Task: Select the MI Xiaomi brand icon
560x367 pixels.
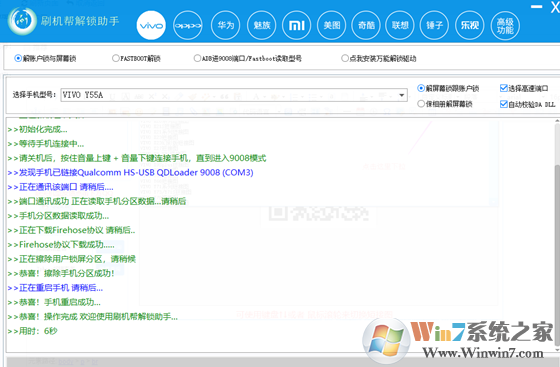Action: coord(296,25)
